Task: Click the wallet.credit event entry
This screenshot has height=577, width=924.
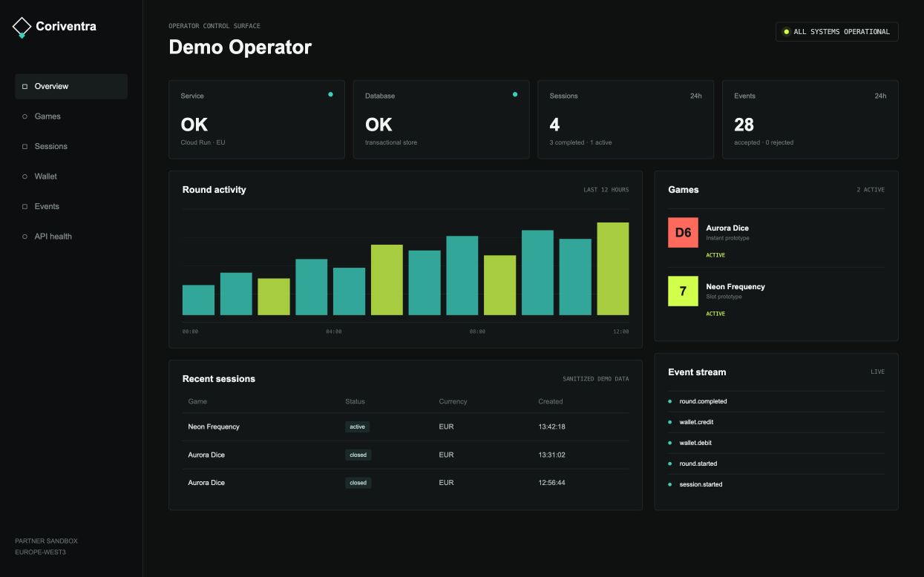Action: 776,422
